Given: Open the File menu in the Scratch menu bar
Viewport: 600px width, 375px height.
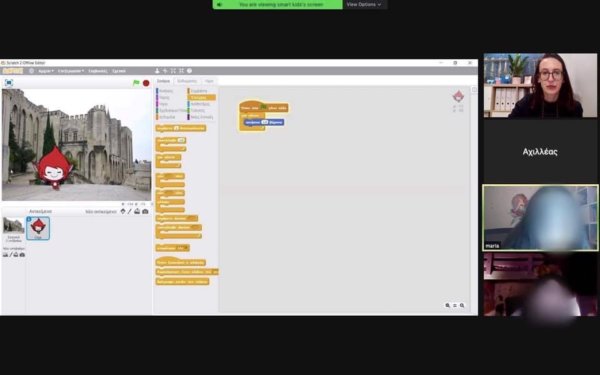Looking at the screenshot, I should tap(46, 71).
